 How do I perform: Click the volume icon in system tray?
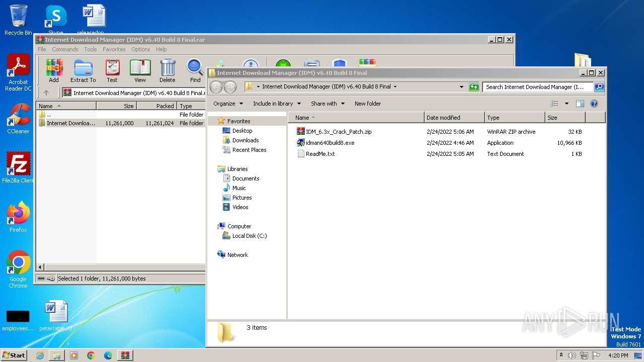tap(572, 355)
